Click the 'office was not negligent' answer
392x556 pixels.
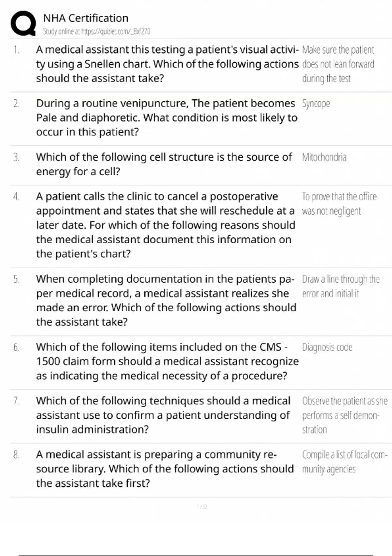[x=339, y=204]
